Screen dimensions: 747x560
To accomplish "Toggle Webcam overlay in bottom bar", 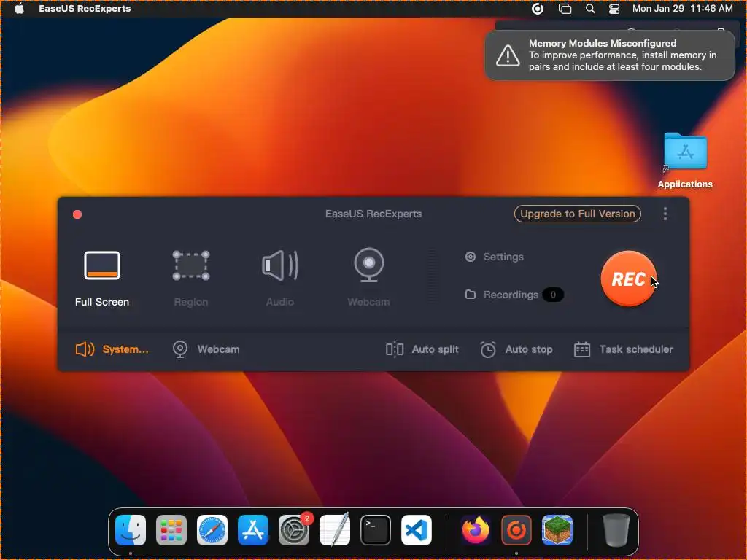I will 206,349.
